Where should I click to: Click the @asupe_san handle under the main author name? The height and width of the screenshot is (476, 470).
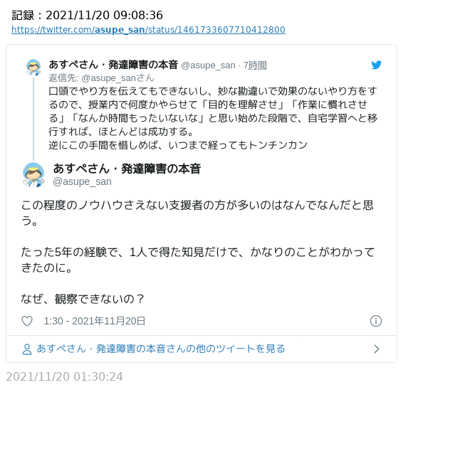(82, 181)
